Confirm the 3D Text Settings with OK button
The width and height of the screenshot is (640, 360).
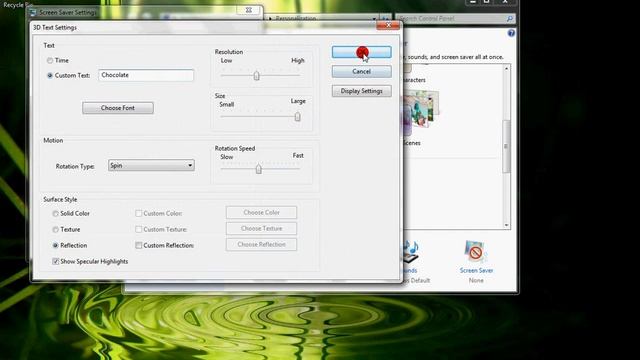(x=362, y=52)
